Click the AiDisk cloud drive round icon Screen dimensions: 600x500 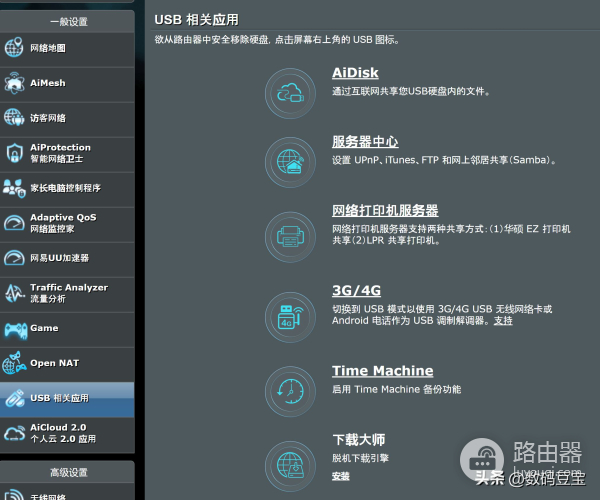coord(290,93)
